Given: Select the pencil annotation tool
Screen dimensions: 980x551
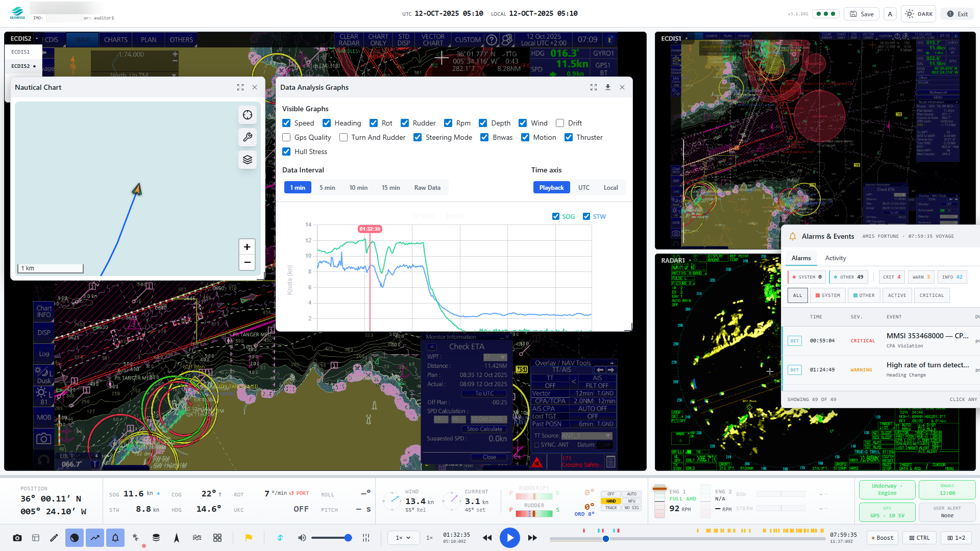Looking at the screenshot, I should tap(54, 538).
